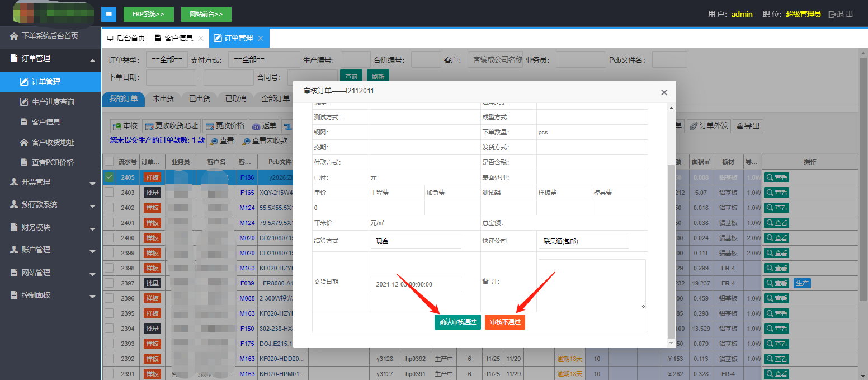Click the 订单外发 toolbar button
Viewport: 868px width, 380px height.
click(x=709, y=126)
